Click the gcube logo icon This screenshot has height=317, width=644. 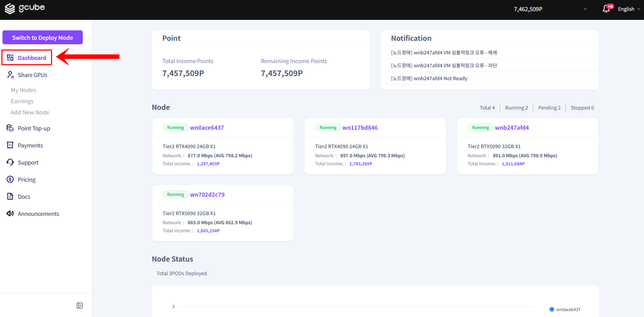[x=10, y=8]
